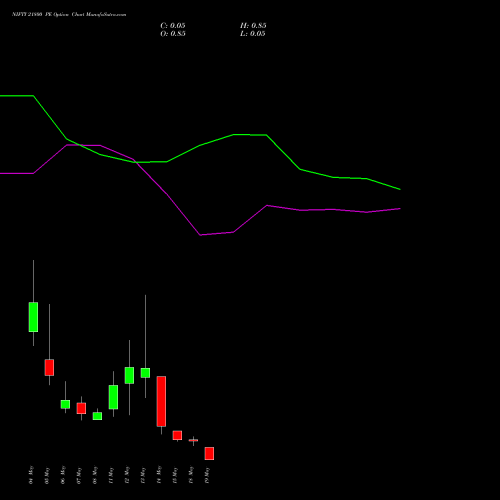Viewport: 500px width, 500px height.
Task: Click the '07 May' date label
Action: [x=79, y=475]
